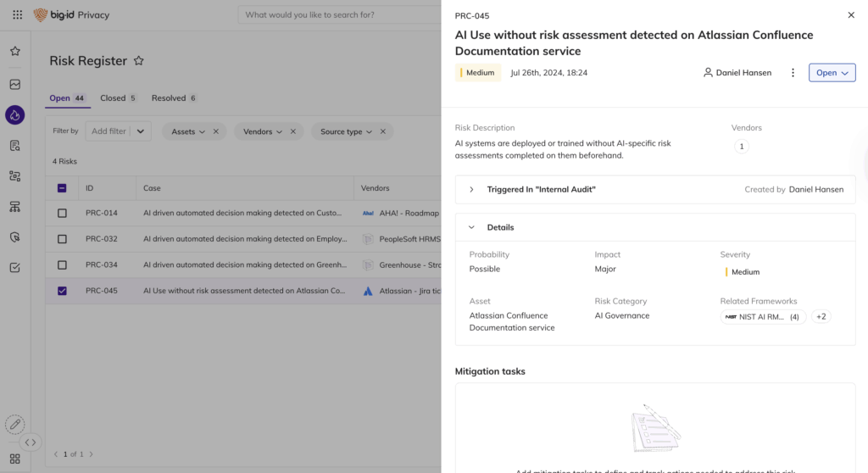This screenshot has width=868, height=473.
Task: Click the favorites star in left sidebar
Action: pos(15,52)
